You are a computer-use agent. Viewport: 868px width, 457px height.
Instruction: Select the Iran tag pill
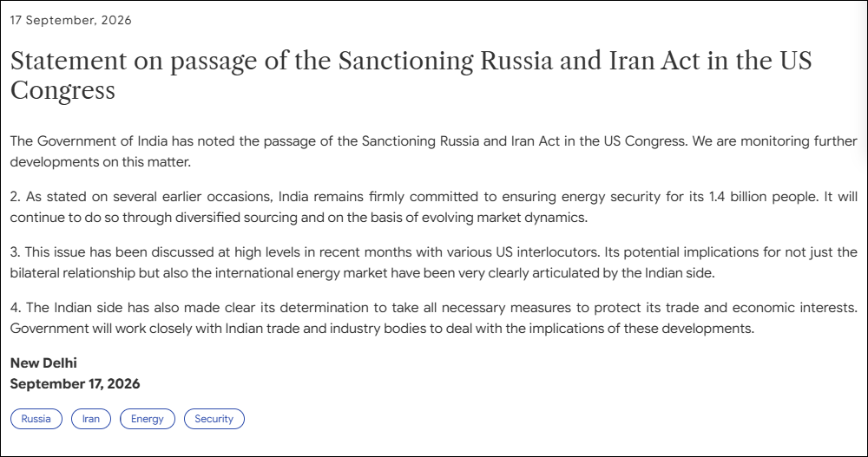point(91,419)
